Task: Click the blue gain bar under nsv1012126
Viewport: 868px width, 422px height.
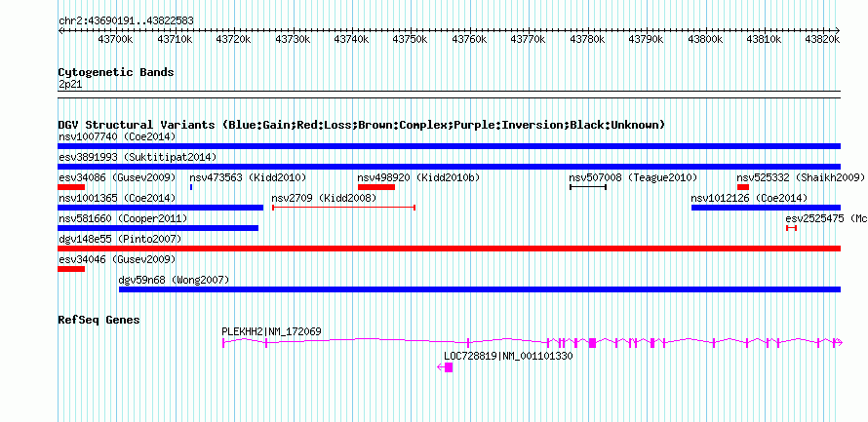Action: pos(767,208)
